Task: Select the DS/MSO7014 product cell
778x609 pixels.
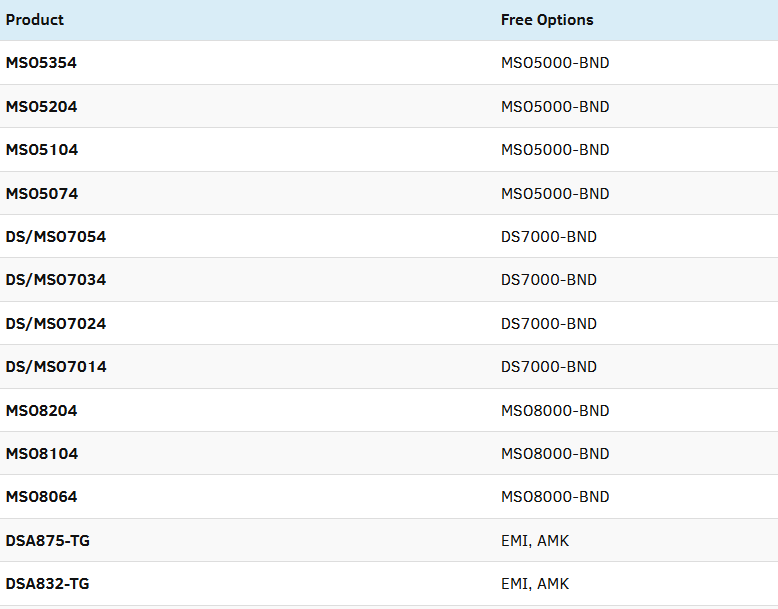Action: [x=56, y=366]
